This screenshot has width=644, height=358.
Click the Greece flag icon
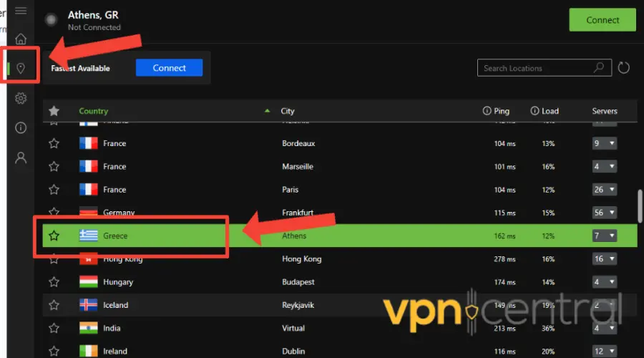click(x=88, y=236)
